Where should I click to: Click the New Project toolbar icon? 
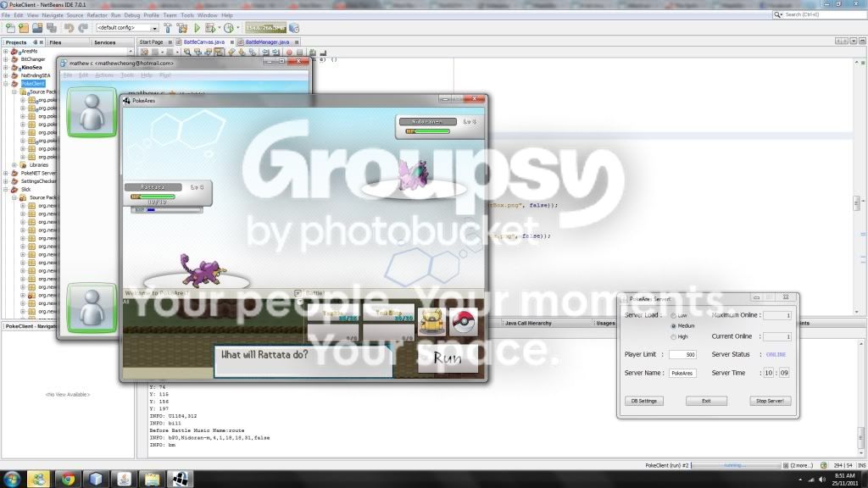click(x=23, y=28)
